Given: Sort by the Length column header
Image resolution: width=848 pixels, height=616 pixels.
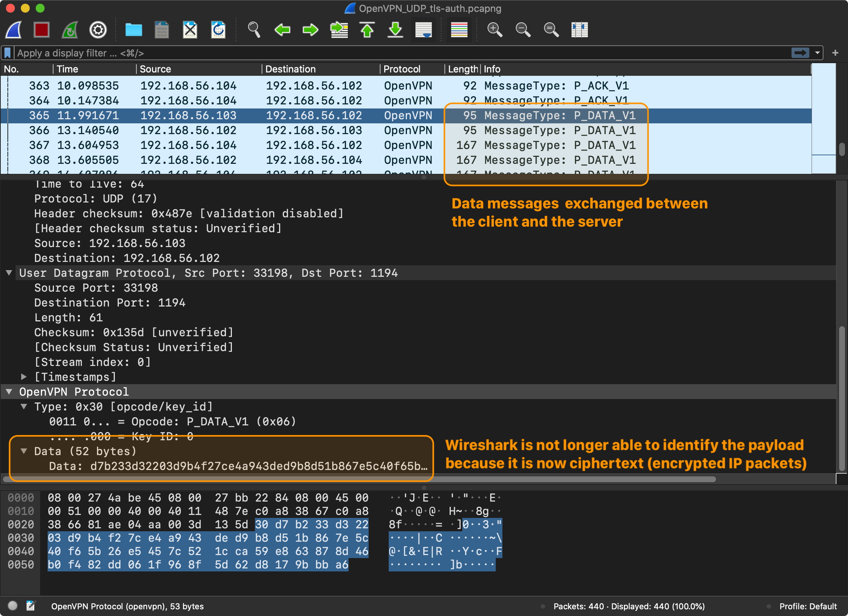Looking at the screenshot, I should pyautogui.click(x=462, y=69).
